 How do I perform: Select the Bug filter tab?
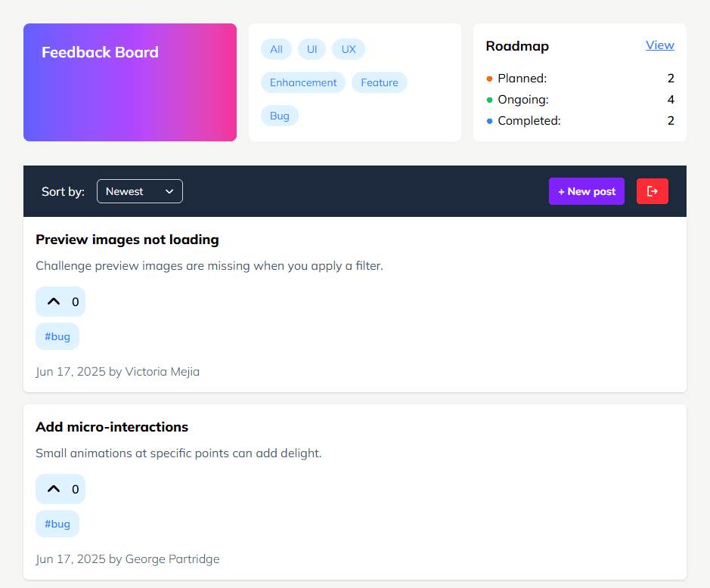279,115
